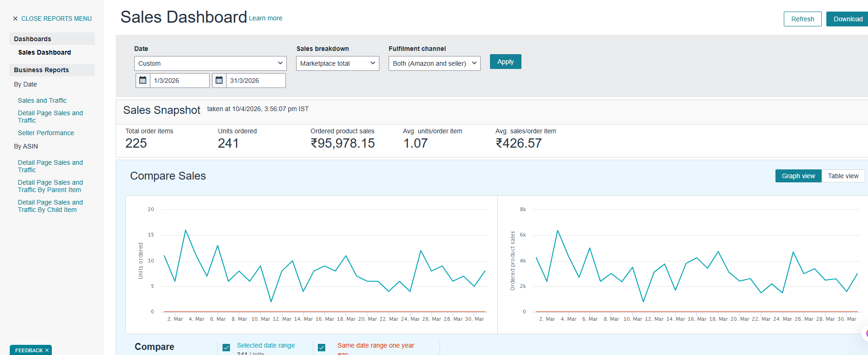The width and height of the screenshot is (868, 355).
Task: Click the Refresh button
Action: click(802, 19)
